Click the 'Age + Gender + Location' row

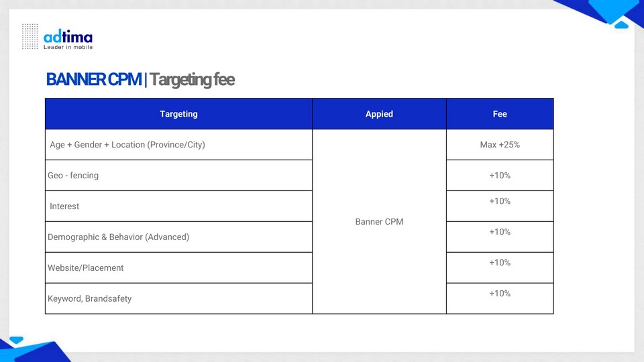(127, 145)
